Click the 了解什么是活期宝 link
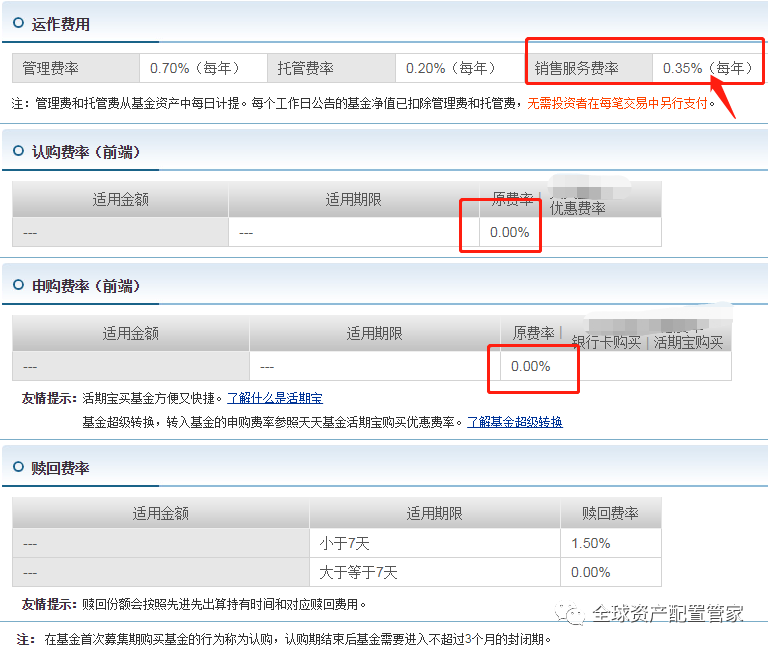Viewport: 768px width, 647px height. (275, 398)
